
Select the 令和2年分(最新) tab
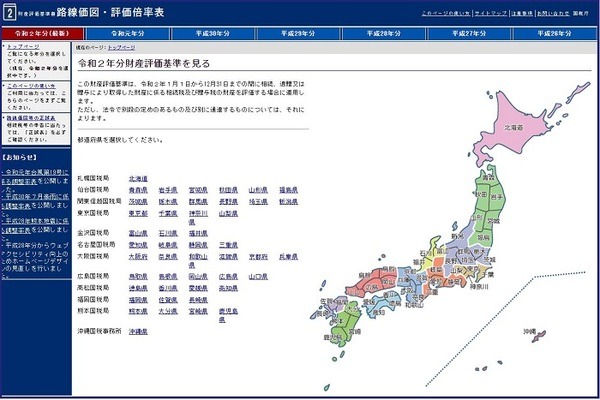tap(42, 34)
